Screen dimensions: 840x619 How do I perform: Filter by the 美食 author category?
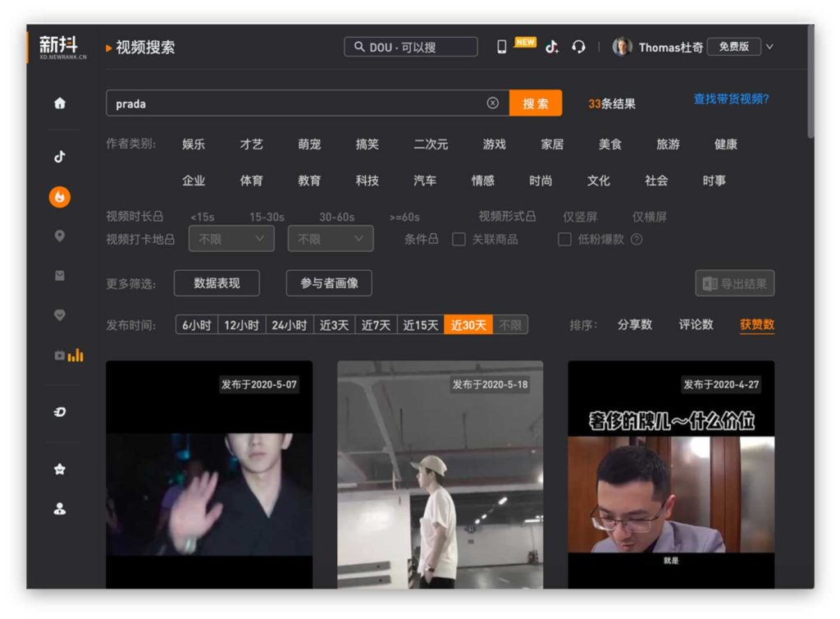(610, 144)
